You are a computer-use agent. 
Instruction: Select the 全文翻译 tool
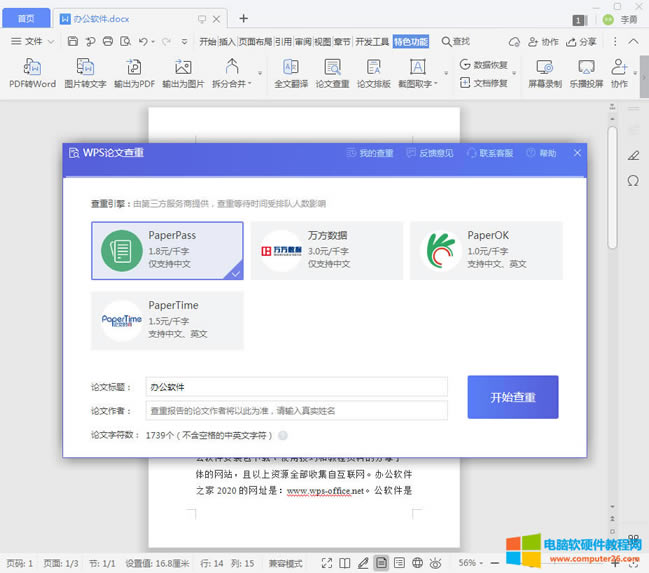[290, 66]
